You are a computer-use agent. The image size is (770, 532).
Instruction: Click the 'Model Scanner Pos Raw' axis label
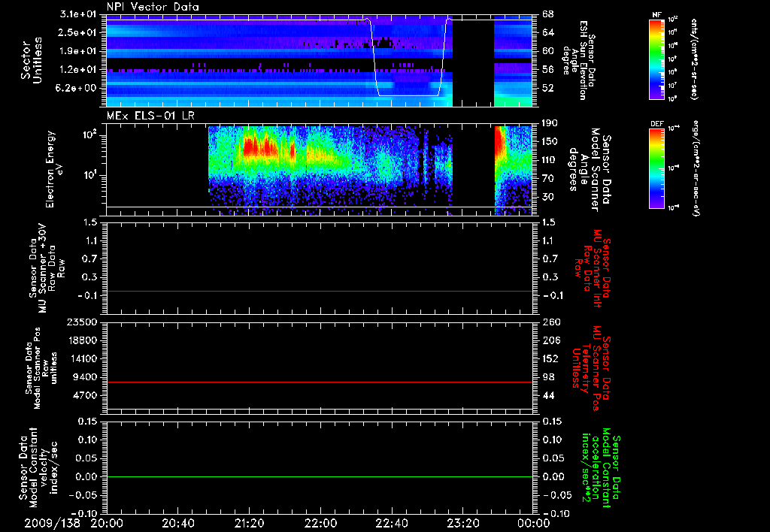click(x=41, y=368)
